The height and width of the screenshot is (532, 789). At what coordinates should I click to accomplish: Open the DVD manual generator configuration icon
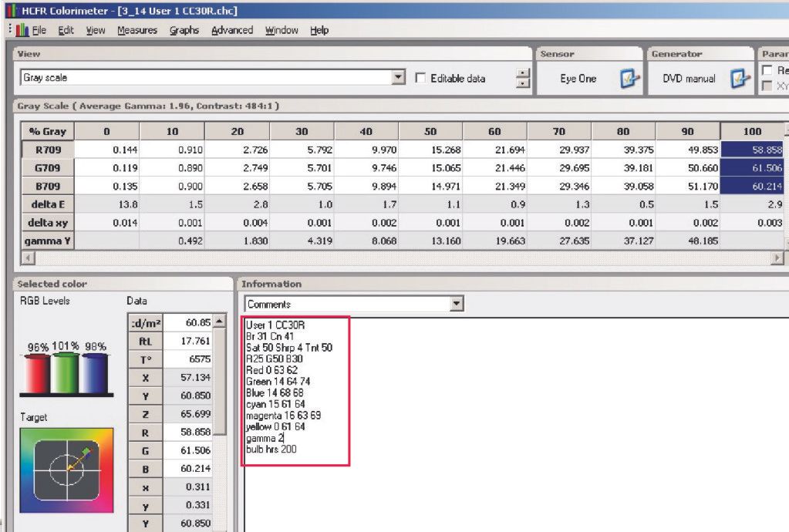click(x=739, y=79)
